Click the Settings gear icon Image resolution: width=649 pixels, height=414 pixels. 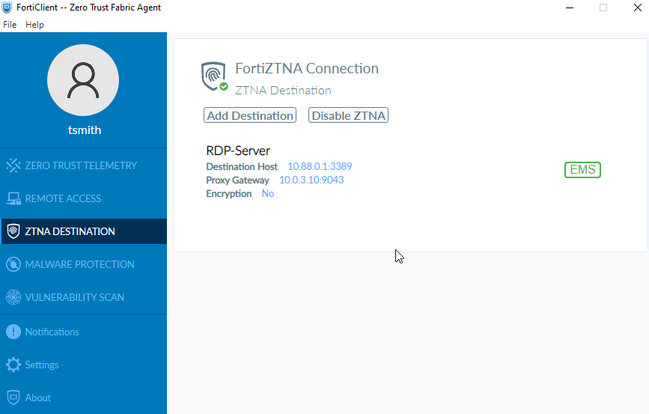(13, 364)
